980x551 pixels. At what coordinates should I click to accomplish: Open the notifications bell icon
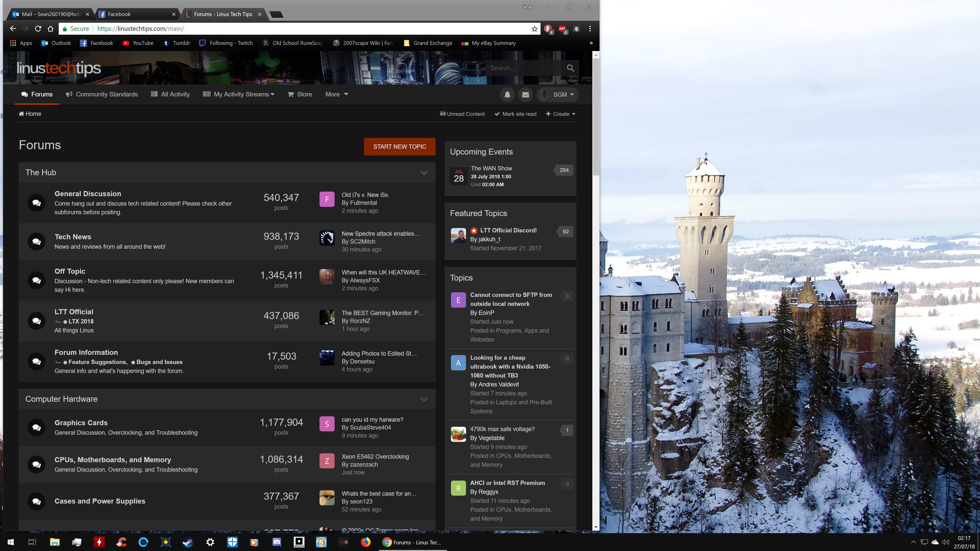(507, 94)
